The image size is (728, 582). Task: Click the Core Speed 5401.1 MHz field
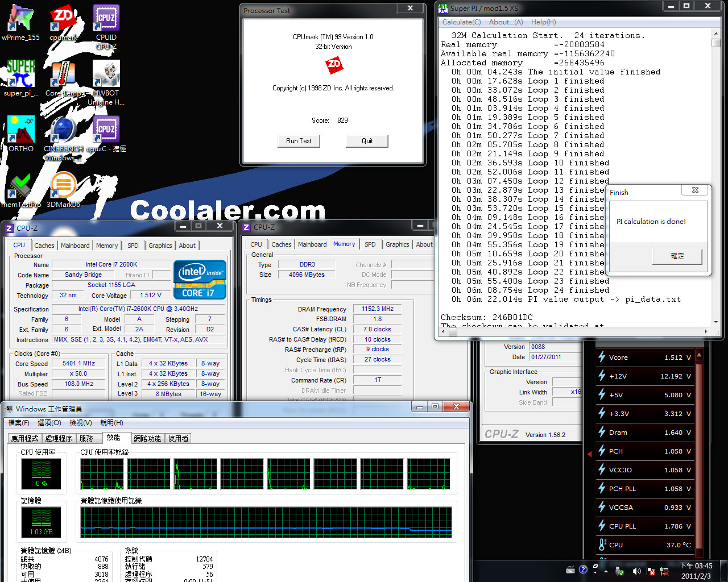coord(79,363)
